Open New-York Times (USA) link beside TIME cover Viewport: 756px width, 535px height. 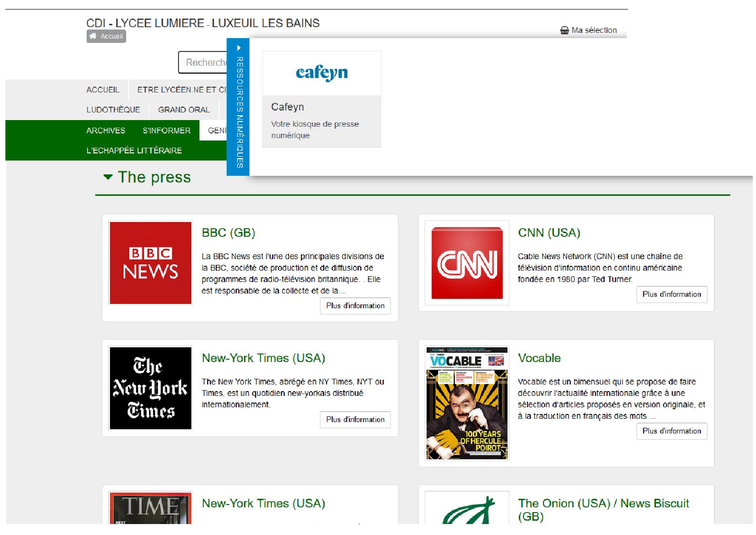click(x=263, y=503)
